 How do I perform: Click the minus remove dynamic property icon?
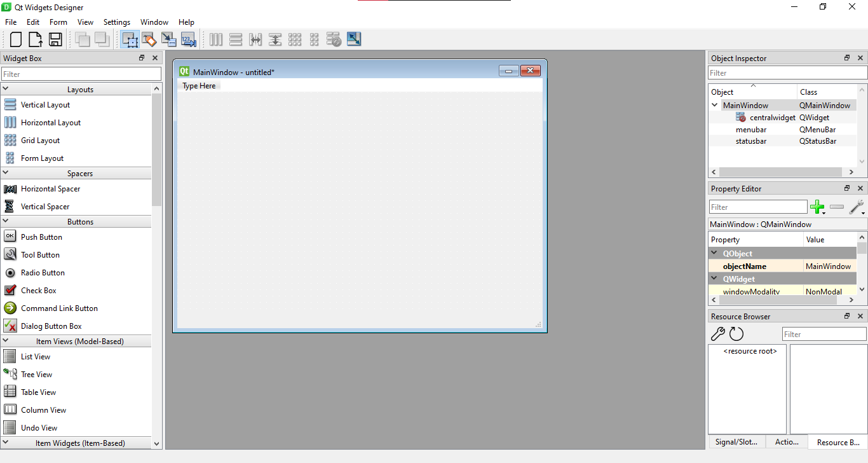pyautogui.click(x=837, y=207)
